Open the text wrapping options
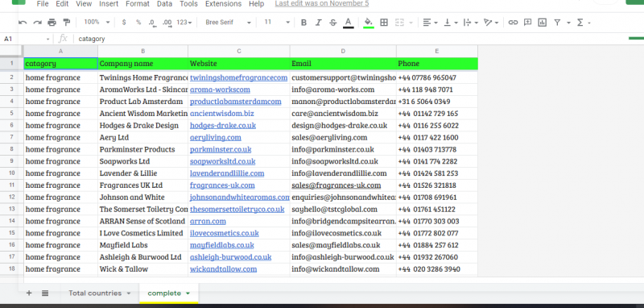 click(x=471, y=23)
